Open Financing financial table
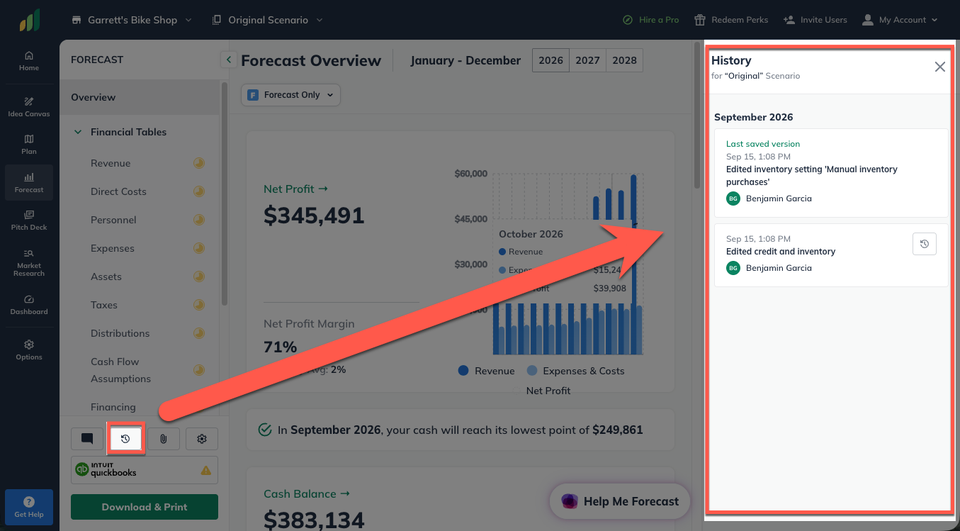The height and width of the screenshot is (531, 960). (113, 407)
